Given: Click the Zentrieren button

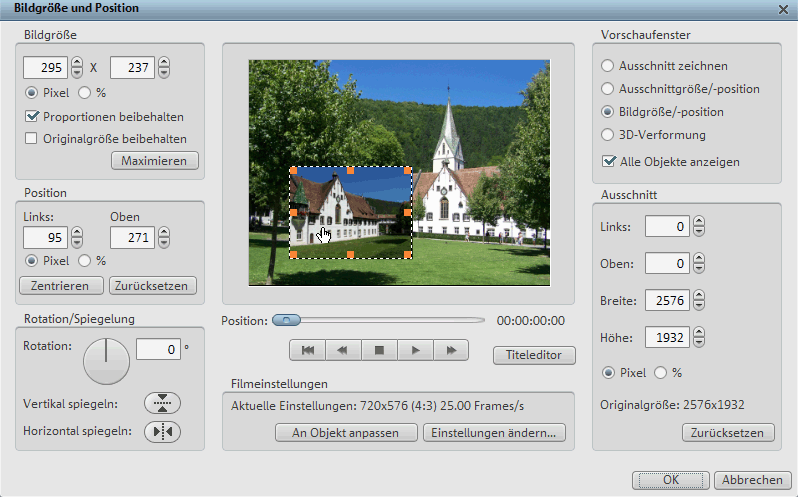Looking at the screenshot, I should 61,285.
